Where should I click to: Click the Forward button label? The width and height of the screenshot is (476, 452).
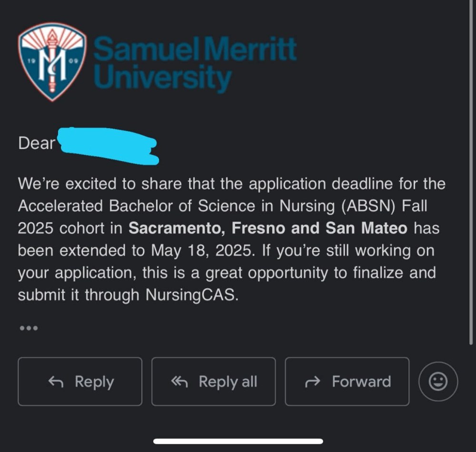(361, 382)
